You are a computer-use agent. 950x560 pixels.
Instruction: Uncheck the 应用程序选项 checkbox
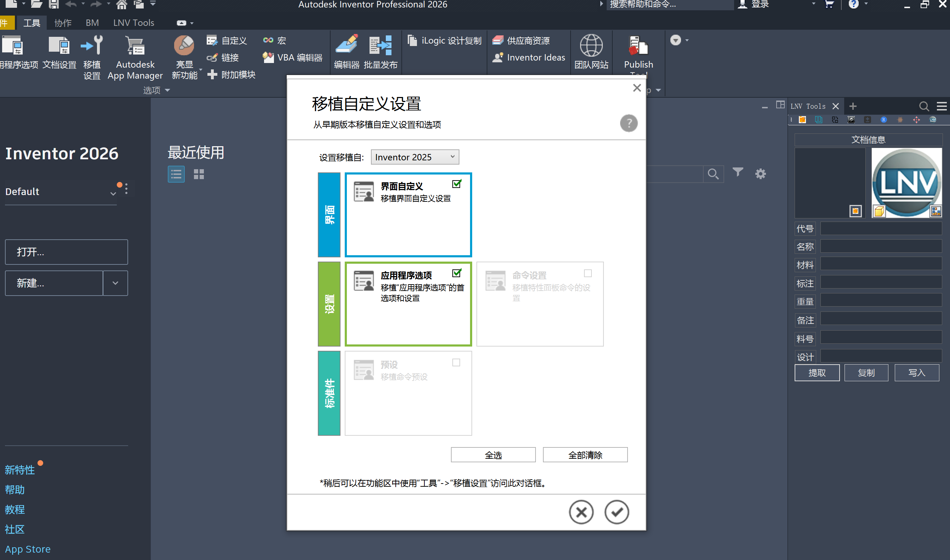click(457, 273)
